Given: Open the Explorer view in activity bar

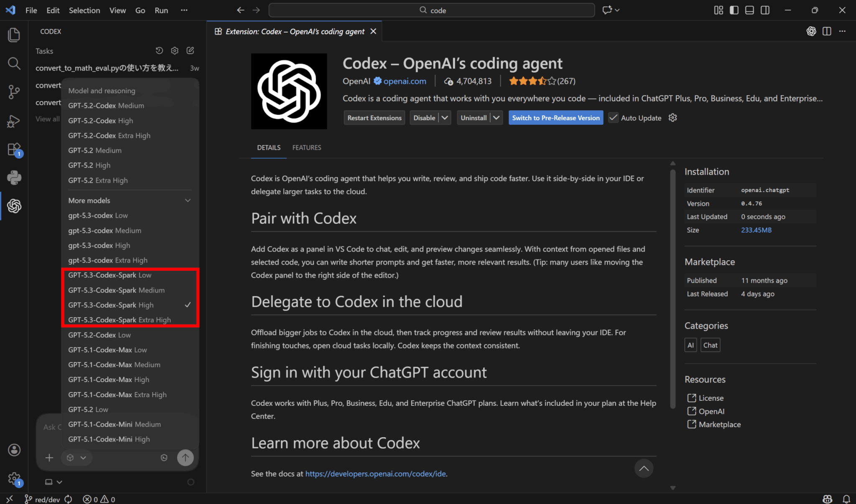Looking at the screenshot, I should coord(14,35).
